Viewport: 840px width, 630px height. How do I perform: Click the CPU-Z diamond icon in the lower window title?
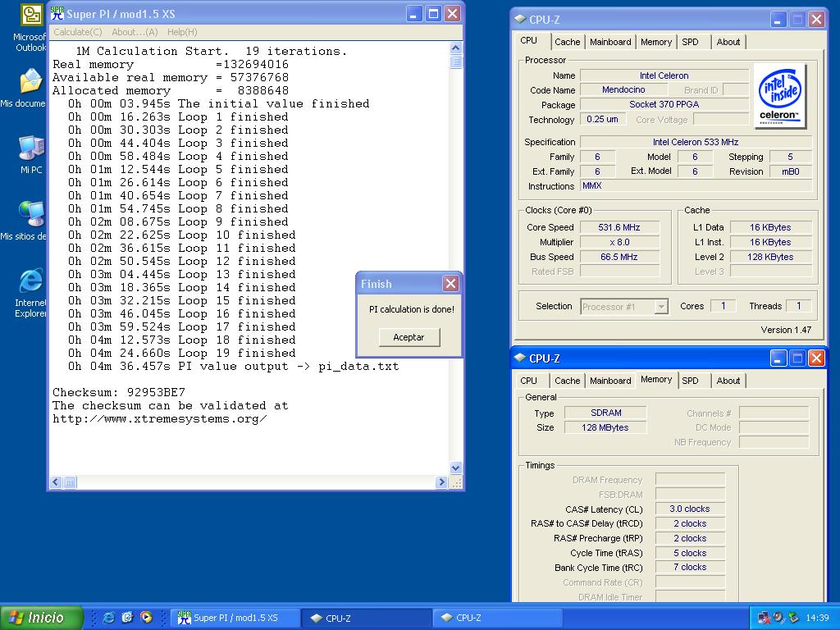point(519,358)
